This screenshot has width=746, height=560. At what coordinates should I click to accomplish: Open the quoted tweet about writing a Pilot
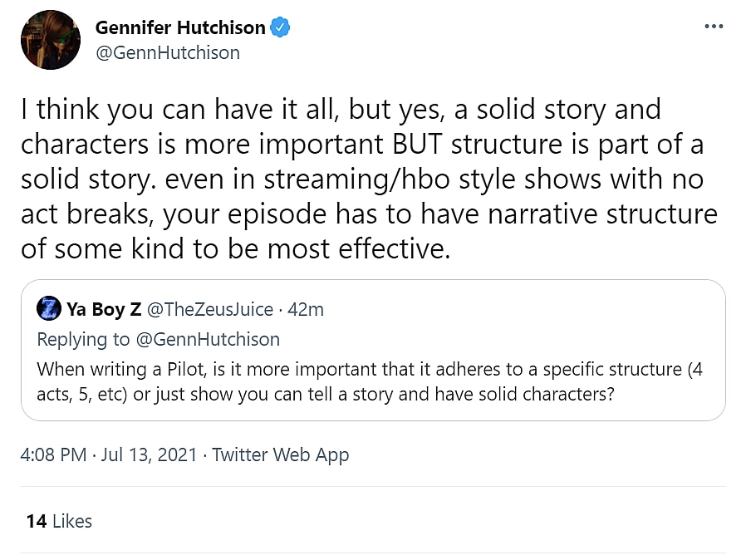pyautogui.click(x=373, y=381)
